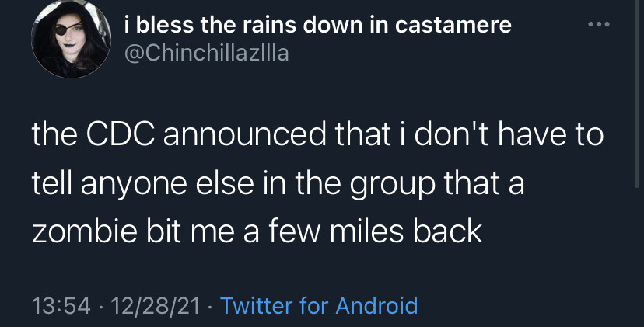This screenshot has width=644, height=327.
Task: Open the three-dot more options menu
Action: (x=599, y=25)
